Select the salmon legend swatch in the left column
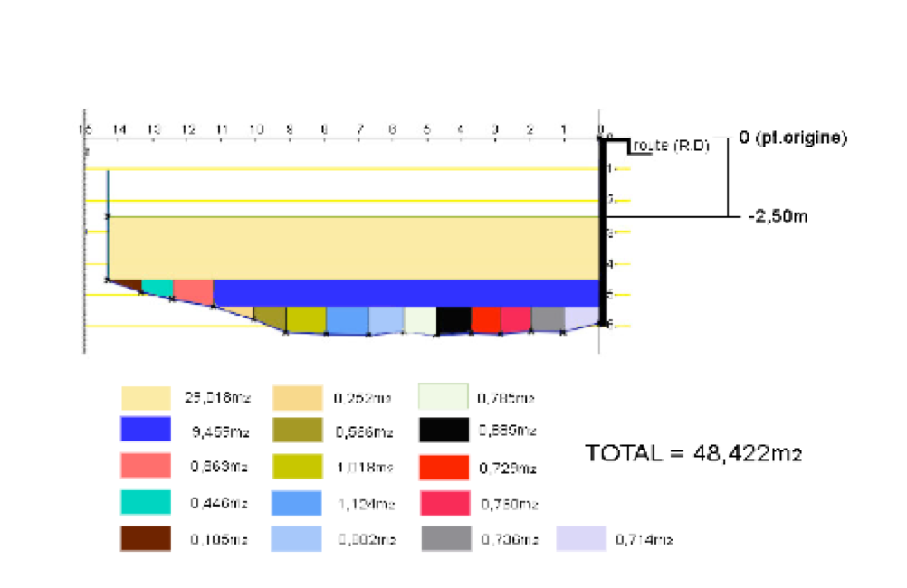The height and width of the screenshot is (588, 907). coord(145,465)
